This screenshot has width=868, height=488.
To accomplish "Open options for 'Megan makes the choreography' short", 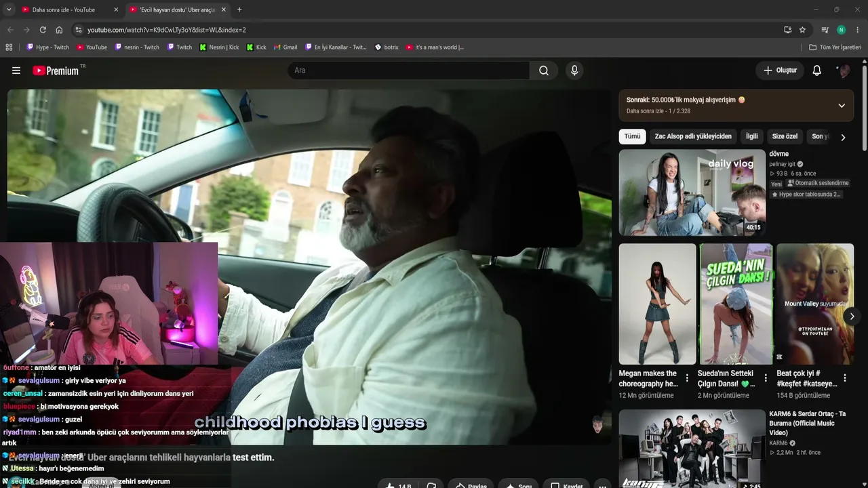I will (x=687, y=378).
